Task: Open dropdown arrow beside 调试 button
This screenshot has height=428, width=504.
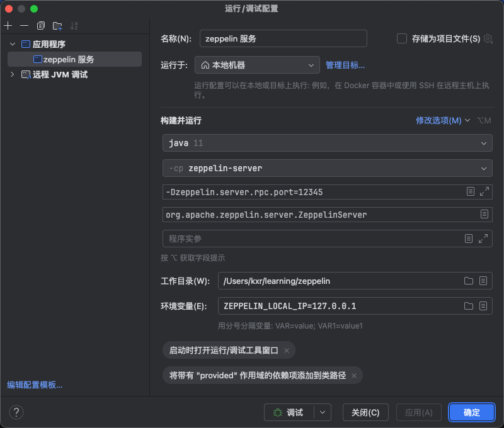Action: tap(323, 412)
